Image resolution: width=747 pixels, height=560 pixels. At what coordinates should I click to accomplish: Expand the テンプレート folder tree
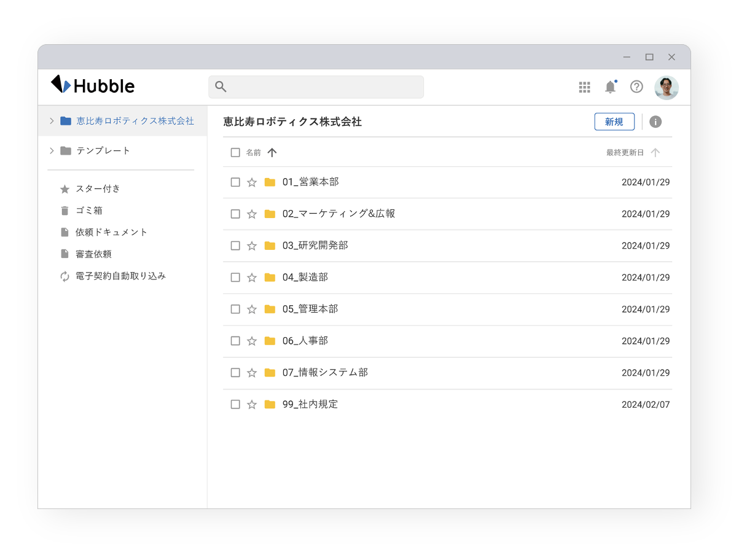51,150
